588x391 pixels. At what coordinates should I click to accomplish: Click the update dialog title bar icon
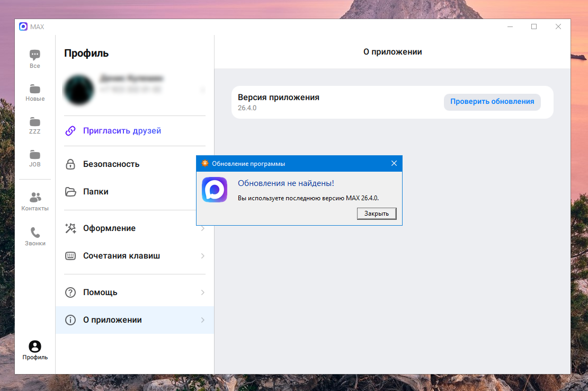point(205,164)
